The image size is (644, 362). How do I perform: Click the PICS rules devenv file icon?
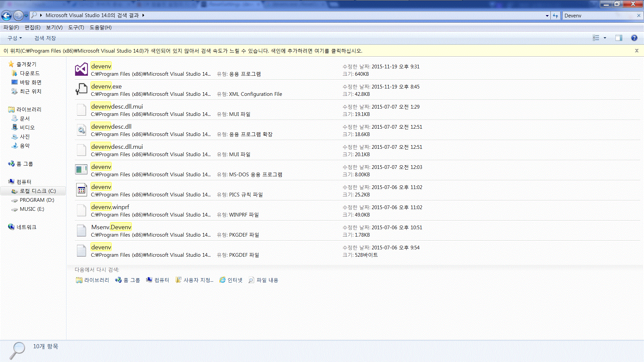[x=81, y=190]
